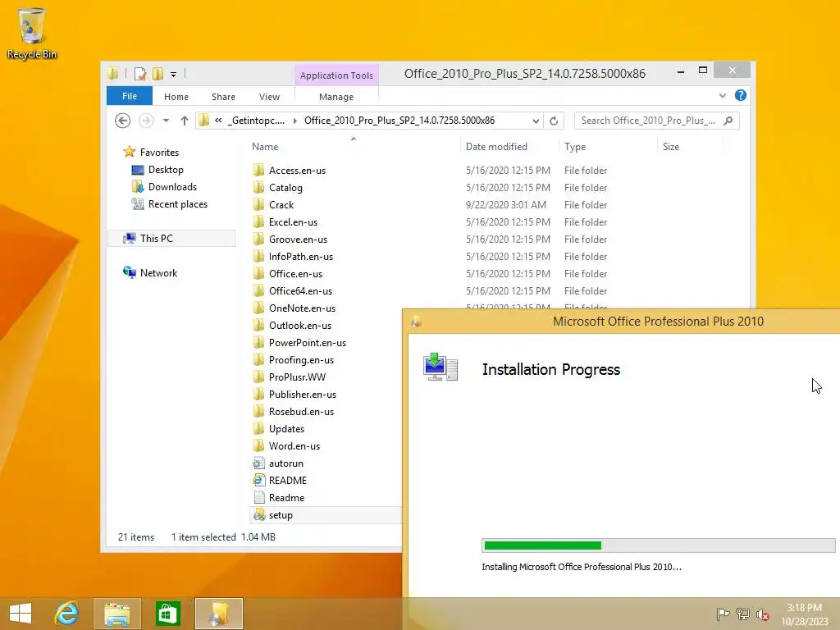
Task: Click the Back navigation arrow
Action: [x=123, y=121]
